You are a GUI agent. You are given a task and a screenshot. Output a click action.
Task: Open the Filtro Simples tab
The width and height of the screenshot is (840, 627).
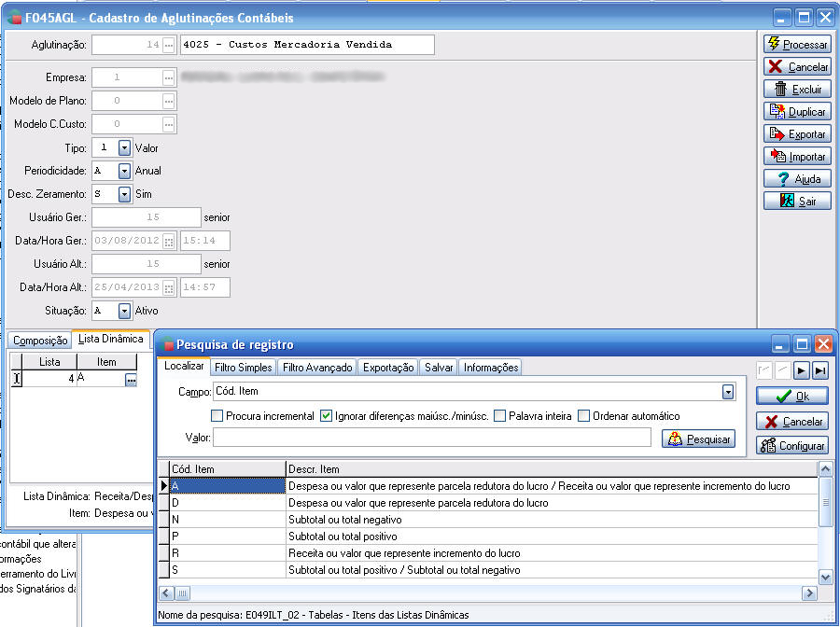(x=244, y=368)
